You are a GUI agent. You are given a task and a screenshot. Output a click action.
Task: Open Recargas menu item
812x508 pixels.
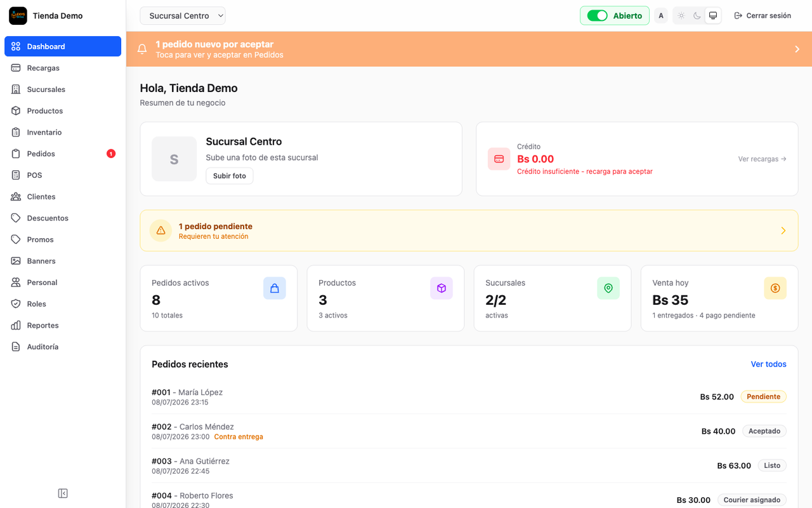click(63, 68)
